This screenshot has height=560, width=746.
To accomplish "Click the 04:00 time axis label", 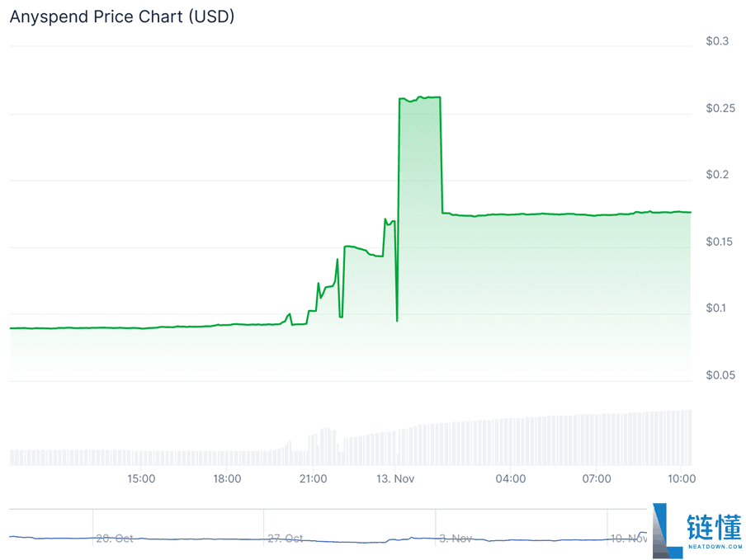I will [511, 478].
